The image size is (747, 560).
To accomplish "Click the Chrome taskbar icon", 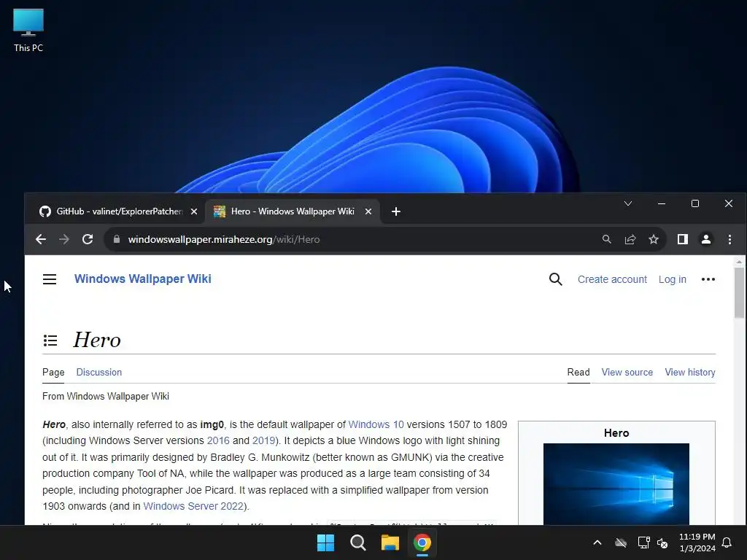I will (422, 542).
